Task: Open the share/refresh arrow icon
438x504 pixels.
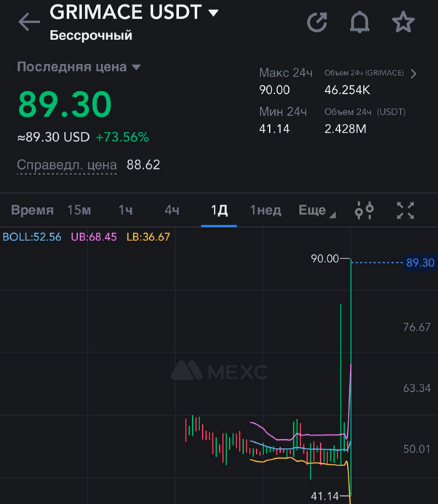Action: click(317, 22)
